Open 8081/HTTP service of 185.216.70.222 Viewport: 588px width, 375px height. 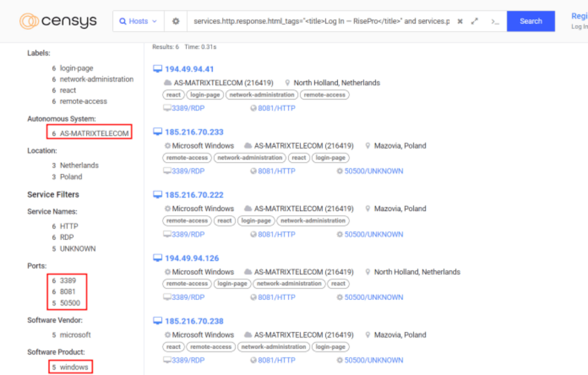(276, 234)
